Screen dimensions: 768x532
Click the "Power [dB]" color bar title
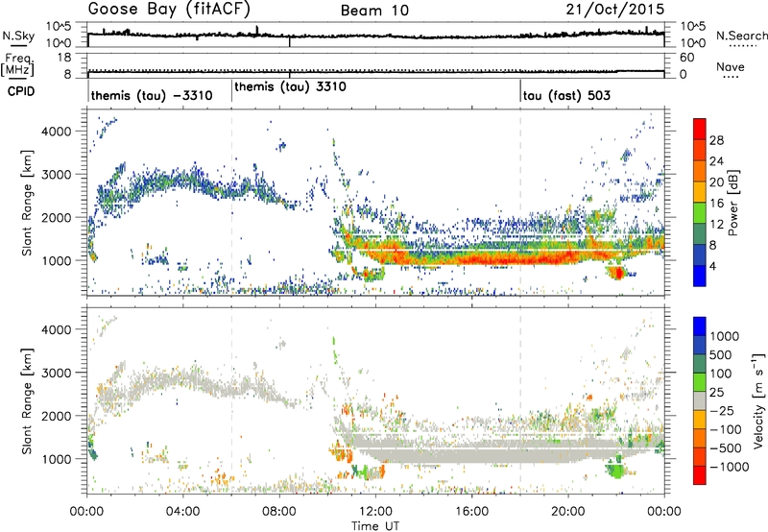732,203
